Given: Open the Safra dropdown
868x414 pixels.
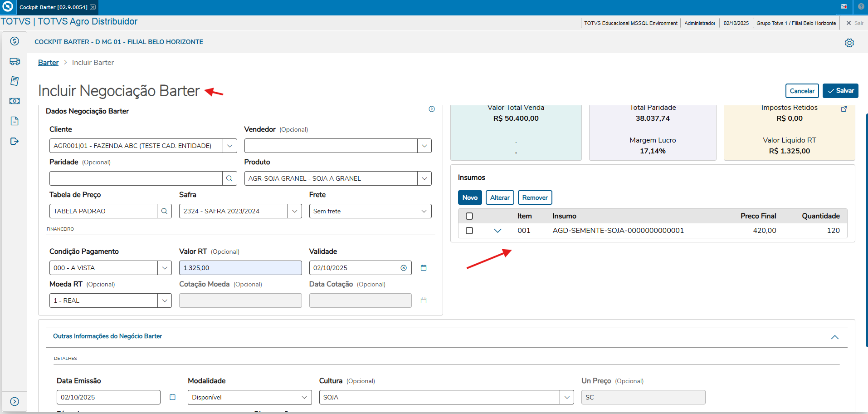Looking at the screenshot, I should click(x=295, y=211).
